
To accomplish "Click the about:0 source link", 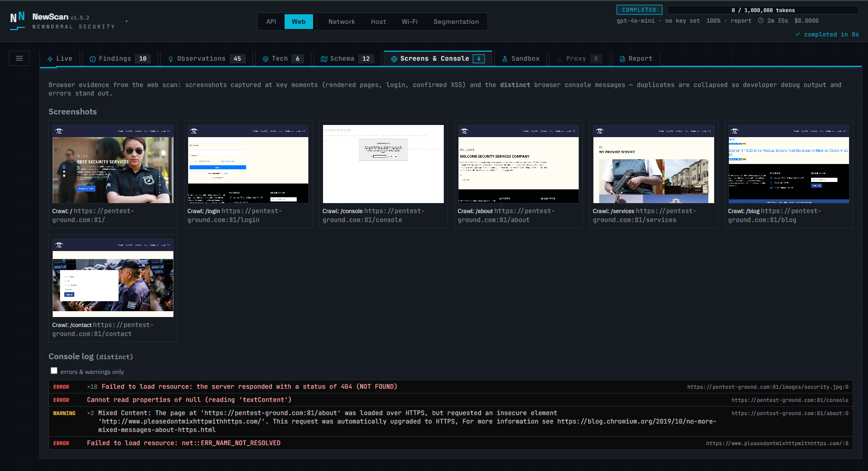I will (x=789, y=413).
